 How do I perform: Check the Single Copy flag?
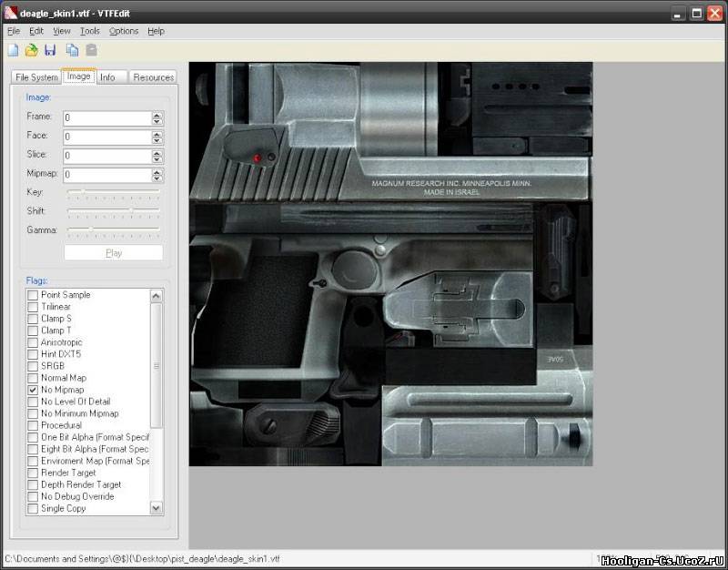click(x=33, y=509)
